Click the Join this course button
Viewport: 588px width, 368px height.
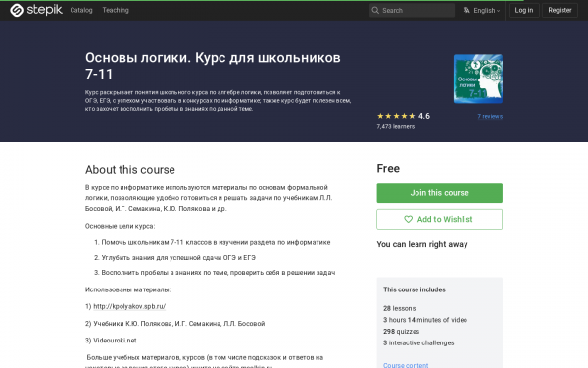click(439, 193)
